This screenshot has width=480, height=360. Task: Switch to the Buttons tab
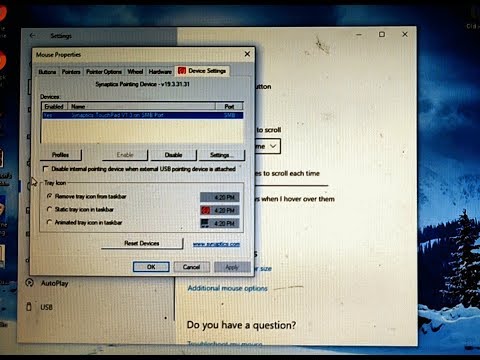click(x=47, y=72)
